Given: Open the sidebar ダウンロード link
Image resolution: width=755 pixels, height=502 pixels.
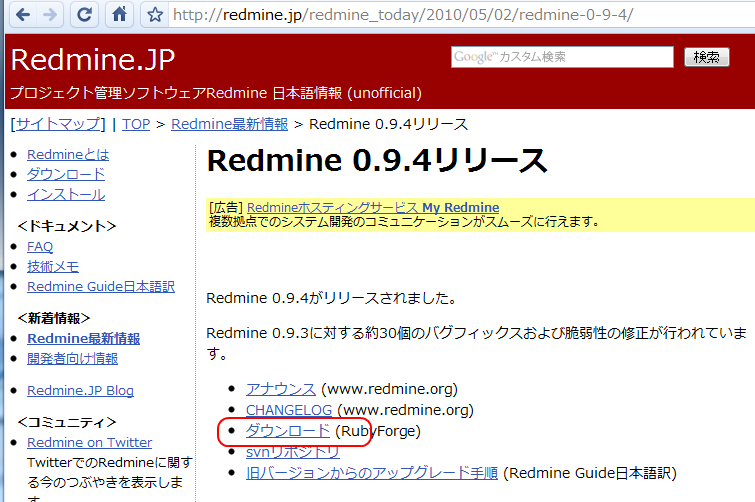Looking at the screenshot, I should pyautogui.click(x=66, y=174).
